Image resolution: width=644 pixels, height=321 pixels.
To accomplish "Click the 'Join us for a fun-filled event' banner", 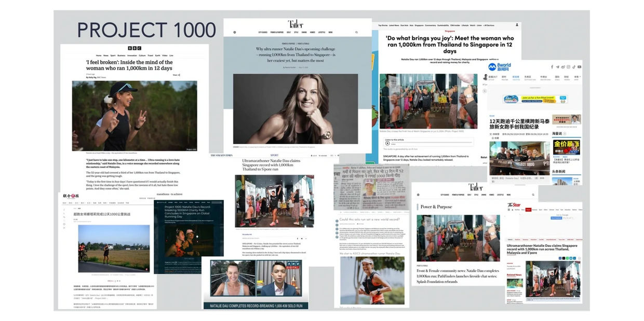I will [535, 99].
